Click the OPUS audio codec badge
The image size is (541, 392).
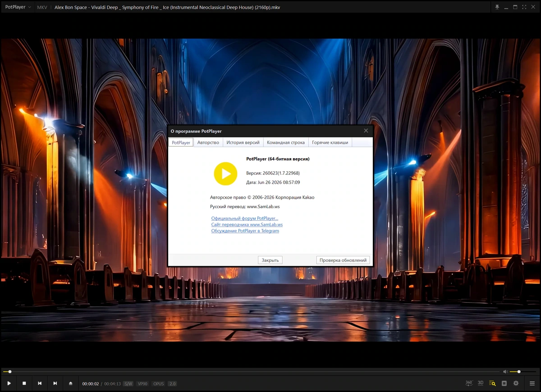pos(158,384)
